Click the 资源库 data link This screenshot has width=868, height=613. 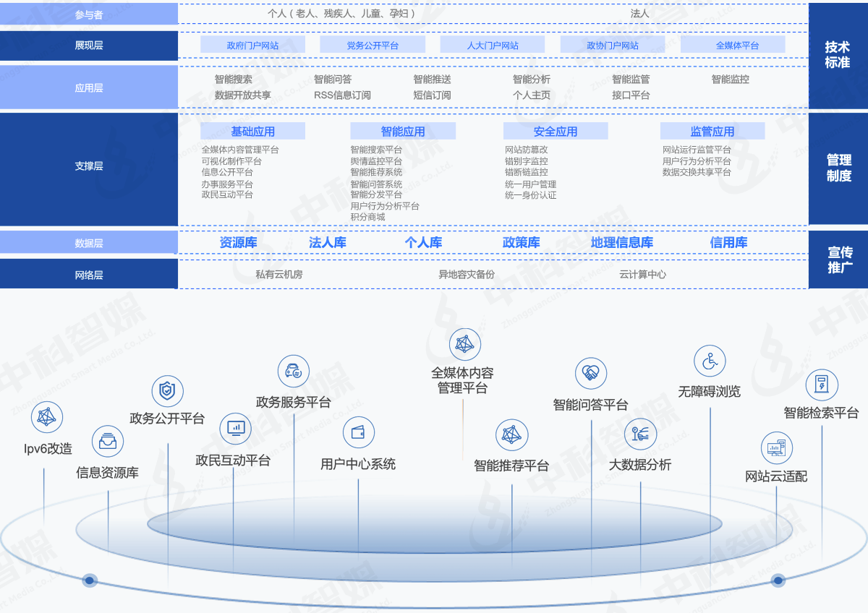point(238,243)
